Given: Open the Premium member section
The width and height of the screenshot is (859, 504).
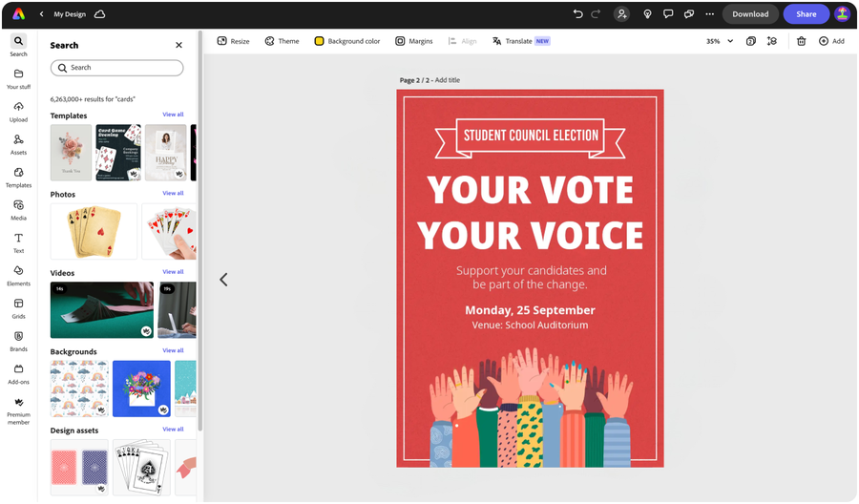Looking at the screenshot, I should pyautogui.click(x=19, y=410).
